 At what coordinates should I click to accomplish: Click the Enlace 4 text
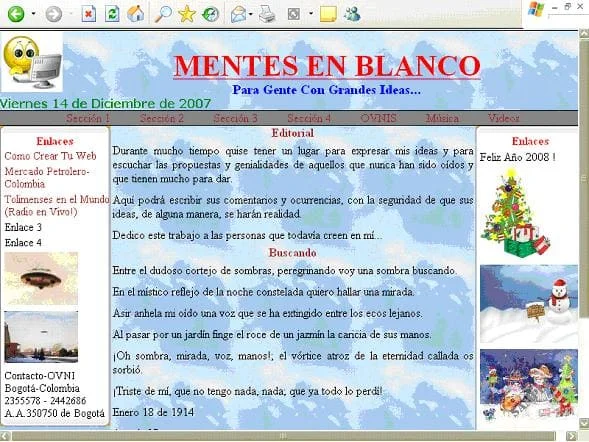point(23,243)
